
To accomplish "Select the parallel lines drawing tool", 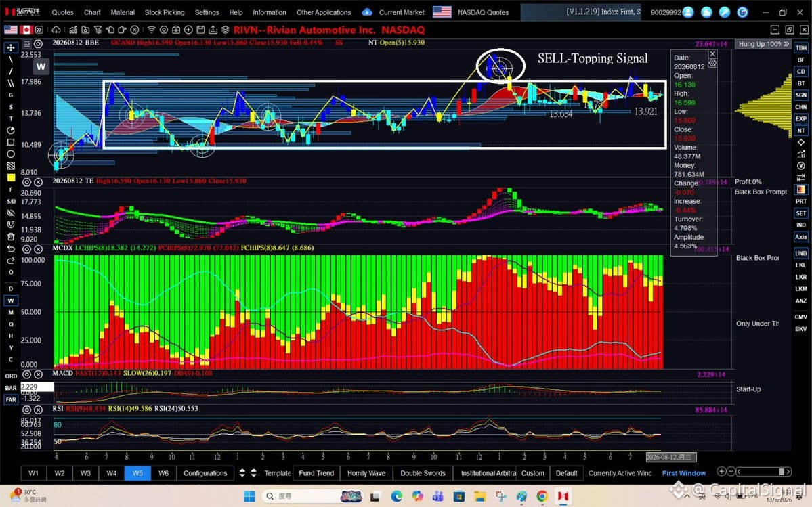I will coord(10,83).
